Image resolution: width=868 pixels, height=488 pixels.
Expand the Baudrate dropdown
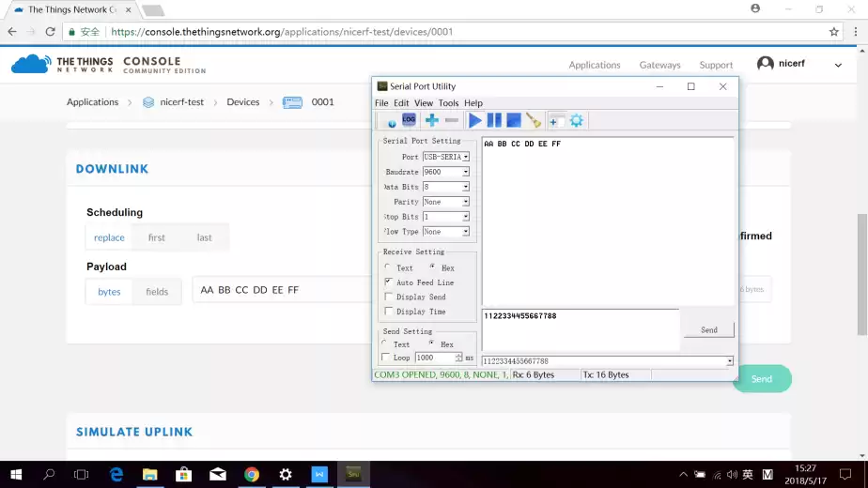coord(465,173)
